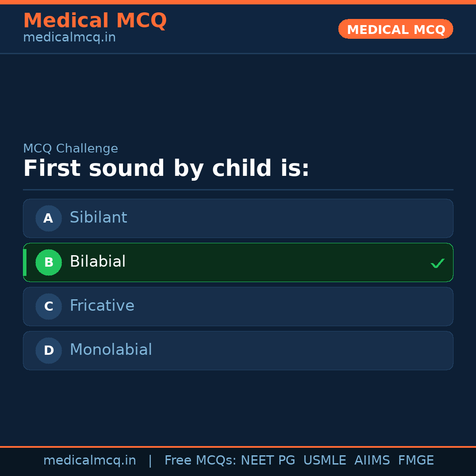
Task: Click the Medical MCQ header logo
Action: coord(95,21)
